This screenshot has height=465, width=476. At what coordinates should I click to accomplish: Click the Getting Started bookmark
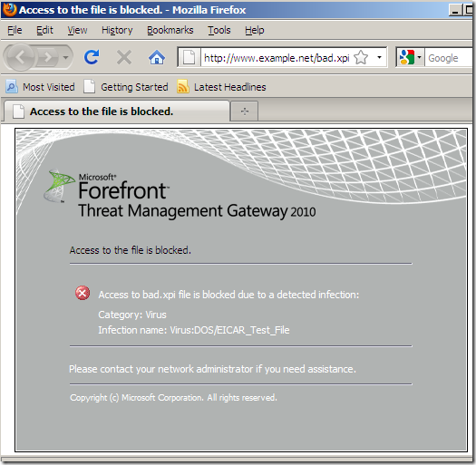[x=126, y=87]
